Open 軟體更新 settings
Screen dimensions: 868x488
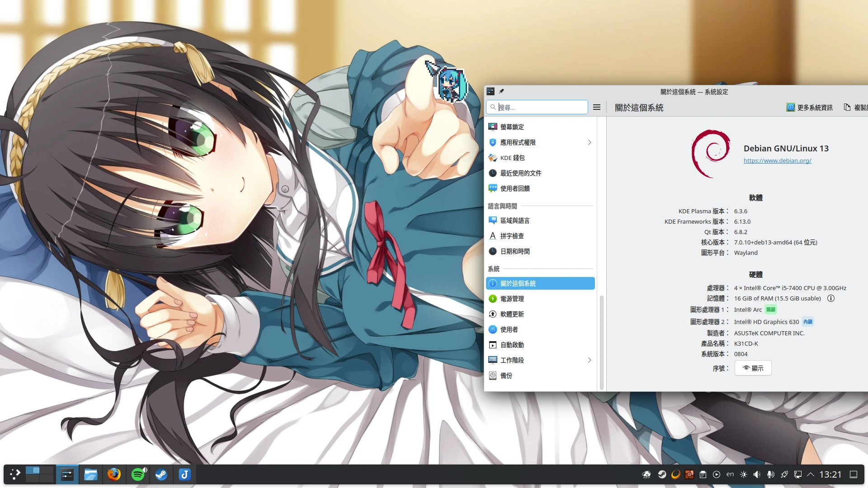click(x=540, y=314)
